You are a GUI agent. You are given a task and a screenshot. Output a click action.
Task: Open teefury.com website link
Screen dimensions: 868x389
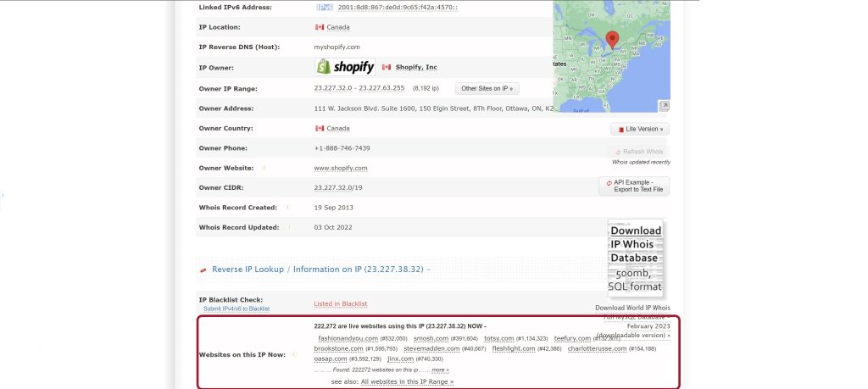(x=572, y=338)
